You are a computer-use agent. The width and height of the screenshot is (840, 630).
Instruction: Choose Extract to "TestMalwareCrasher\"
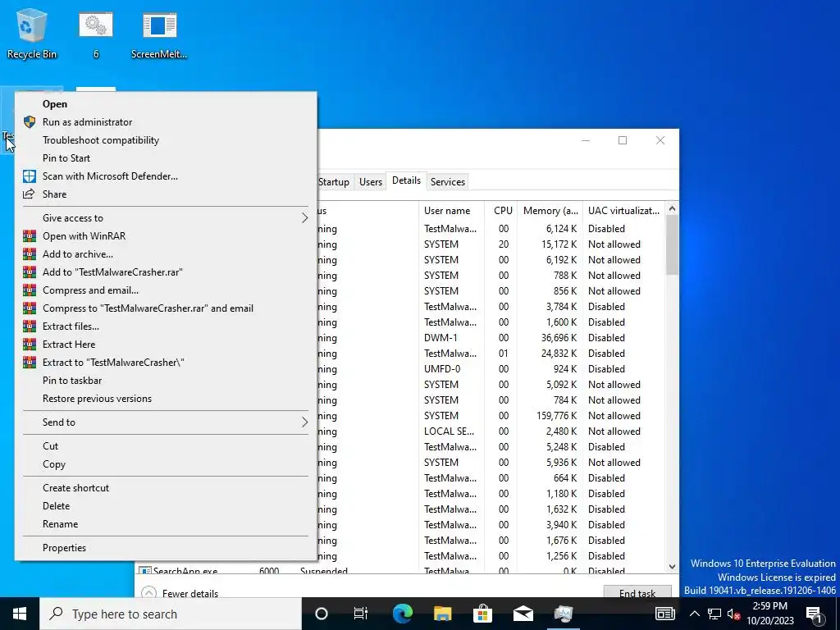pos(166,363)
